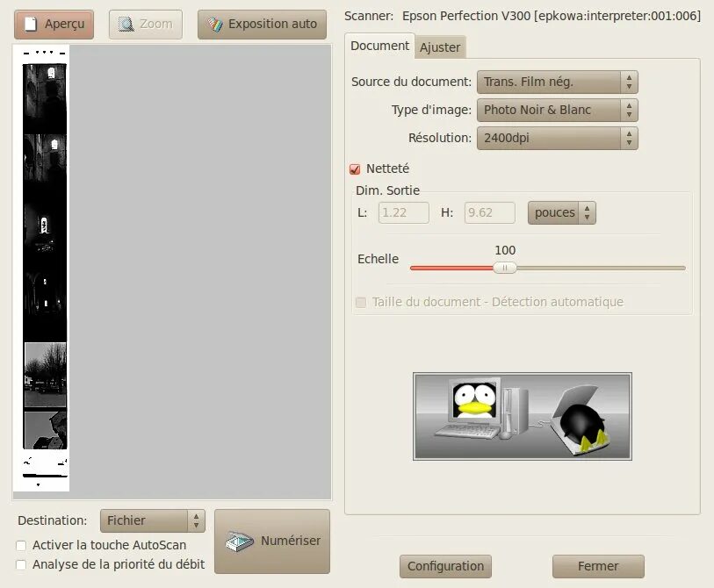Click the H dimension input field

click(488, 212)
